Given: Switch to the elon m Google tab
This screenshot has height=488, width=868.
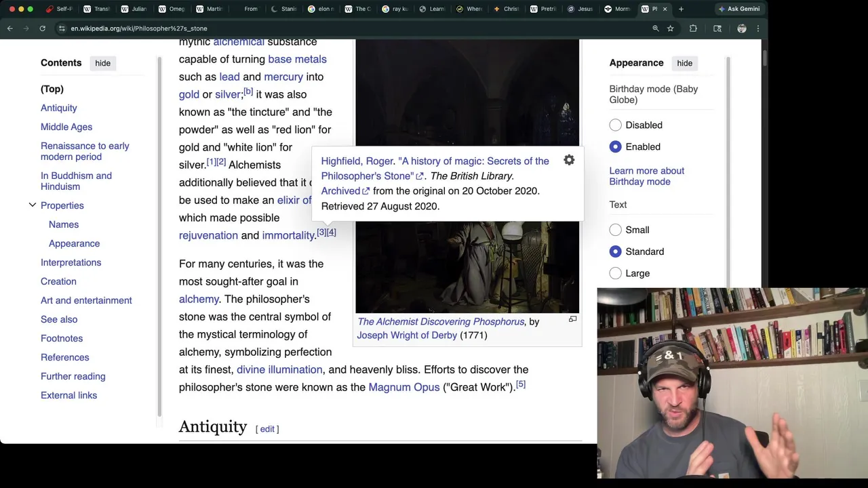Looking at the screenshot, I should (x=321, y=9).
